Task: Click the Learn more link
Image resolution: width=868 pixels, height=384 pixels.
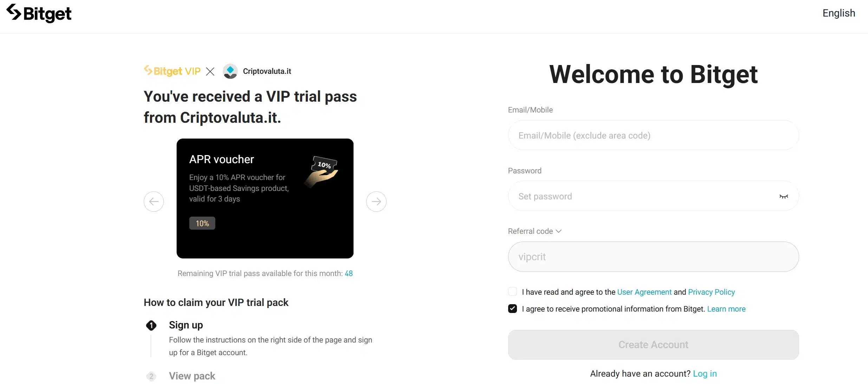Action: [x=726, y=309]
